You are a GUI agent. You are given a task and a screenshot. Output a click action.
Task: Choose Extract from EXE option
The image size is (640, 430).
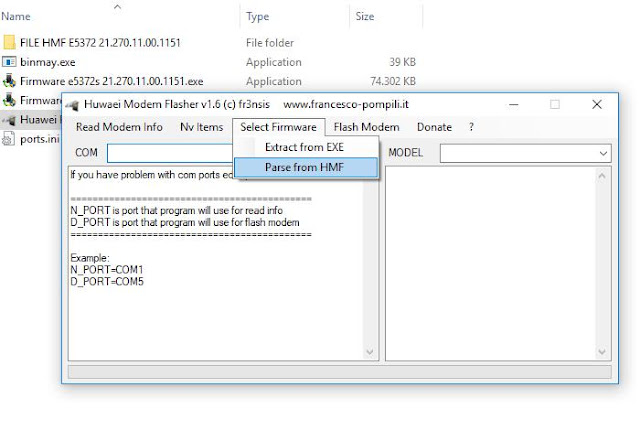[304, 147]
